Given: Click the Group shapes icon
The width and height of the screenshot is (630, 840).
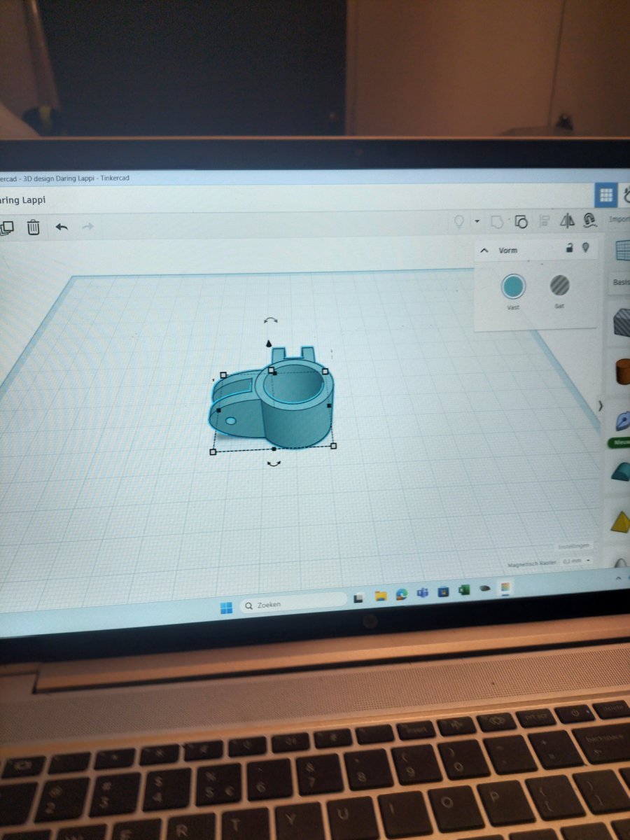Looking at the screenshot, I should click(497, 222).
